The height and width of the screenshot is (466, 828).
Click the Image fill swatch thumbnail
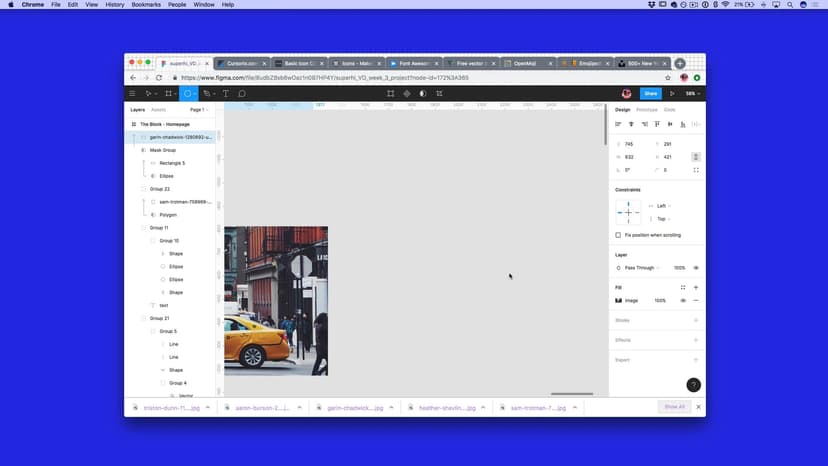tap(618, 301)
